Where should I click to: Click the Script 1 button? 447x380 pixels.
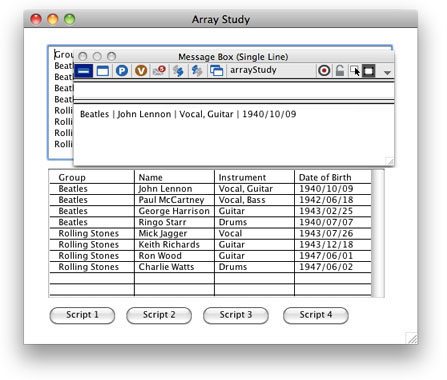pos(82,315)
